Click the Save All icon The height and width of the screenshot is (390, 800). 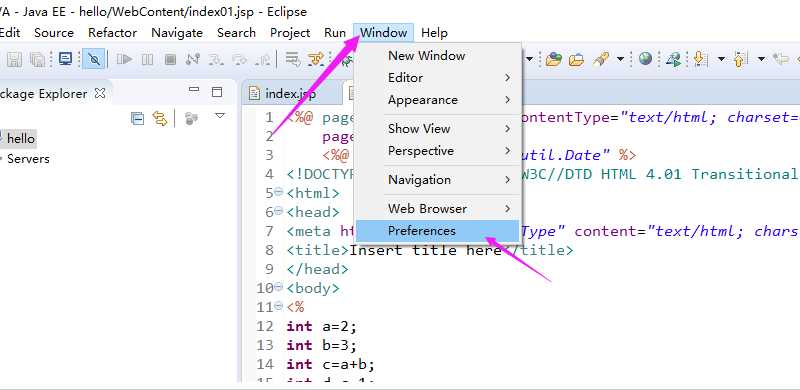[37, 60]
